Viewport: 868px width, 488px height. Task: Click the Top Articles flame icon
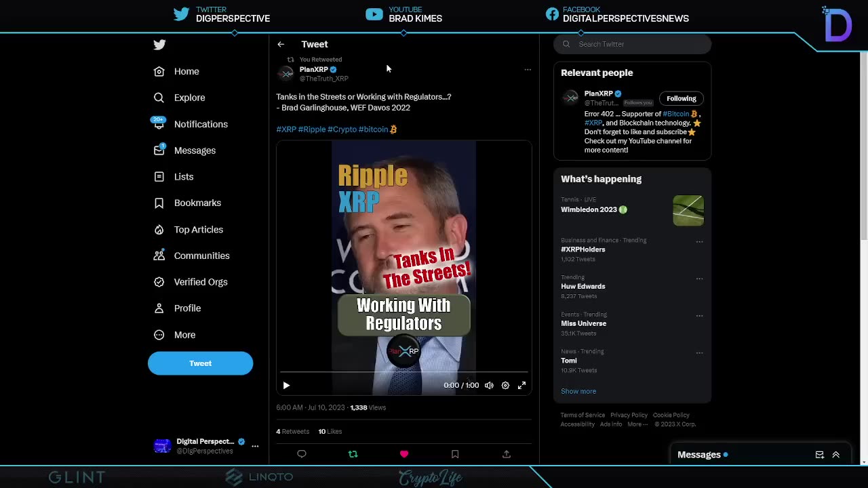pyautogui.click(x=159, y=229)
